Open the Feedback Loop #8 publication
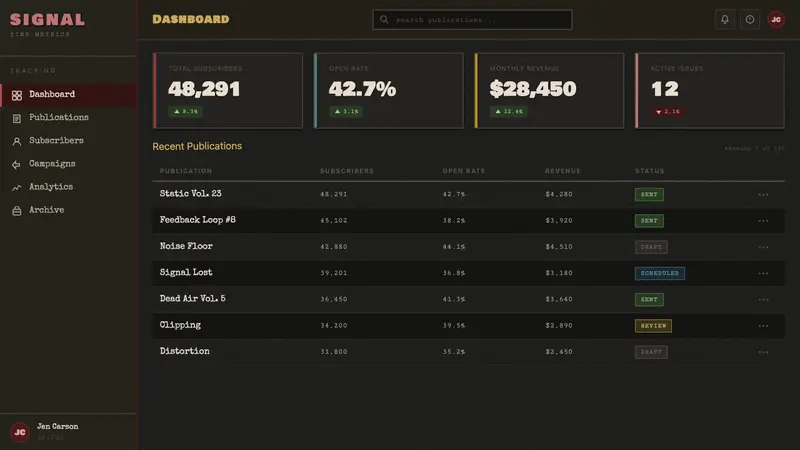 (197, 220)
